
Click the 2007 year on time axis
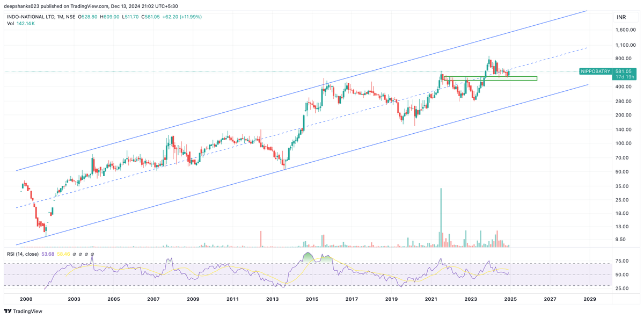coord(153,299)
